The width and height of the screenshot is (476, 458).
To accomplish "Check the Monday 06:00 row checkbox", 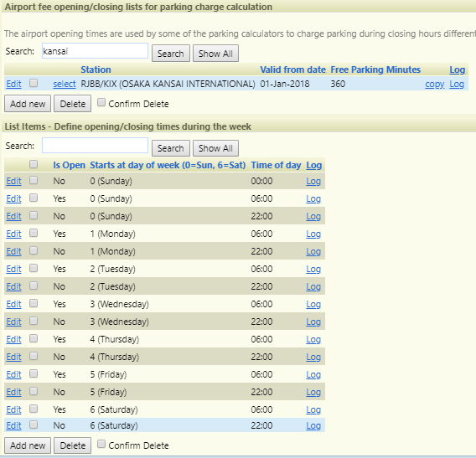I will click(34, 233).
